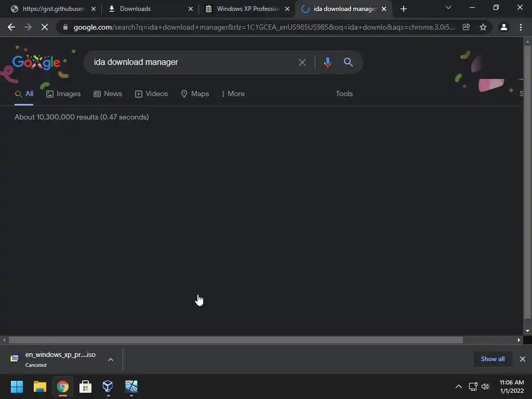
Task: Open the Windows Start menu
Action: click(17, 387)
